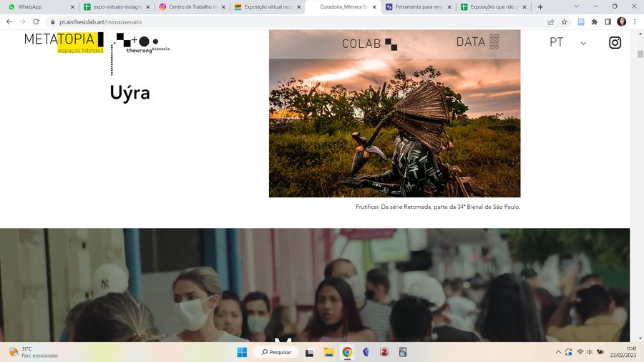The height and width of the screenshot is (362, 644).
Task: Click the Metatopia espaços híbridos logo
Action: pos(64,43)
